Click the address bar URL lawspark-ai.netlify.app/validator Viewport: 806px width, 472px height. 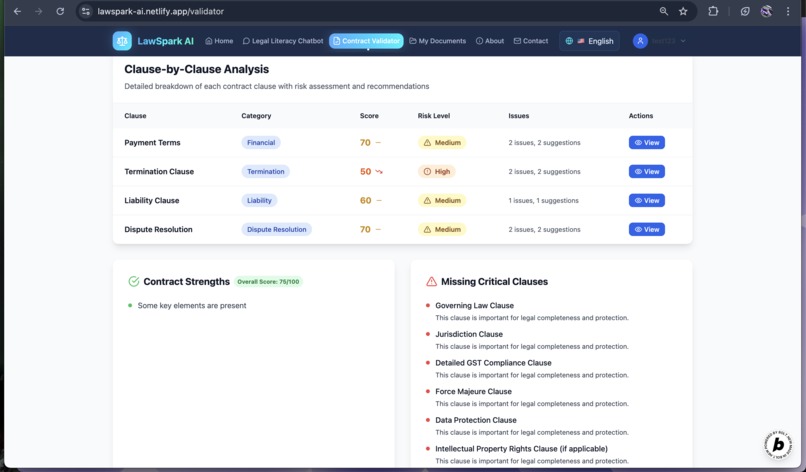[x=160, y=11]
